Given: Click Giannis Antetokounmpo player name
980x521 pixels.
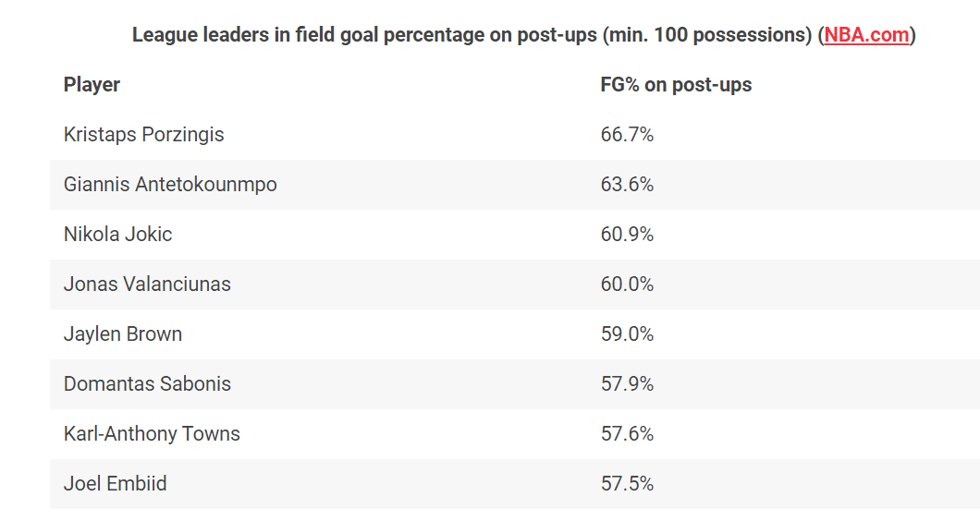Looking at the screenshot, I should pos(170,185).
